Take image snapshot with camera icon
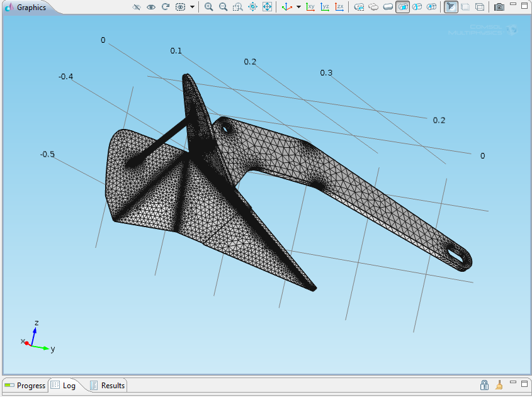 499,7
